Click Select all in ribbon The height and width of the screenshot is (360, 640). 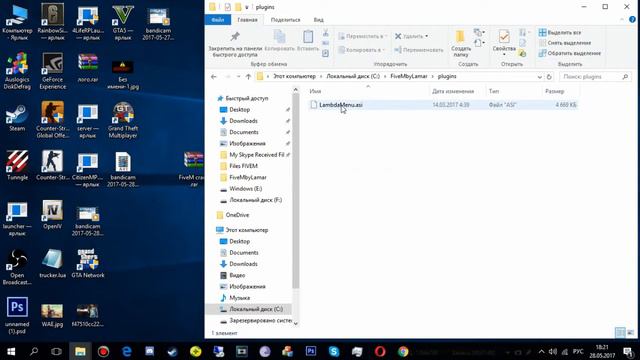click(560, 32)
